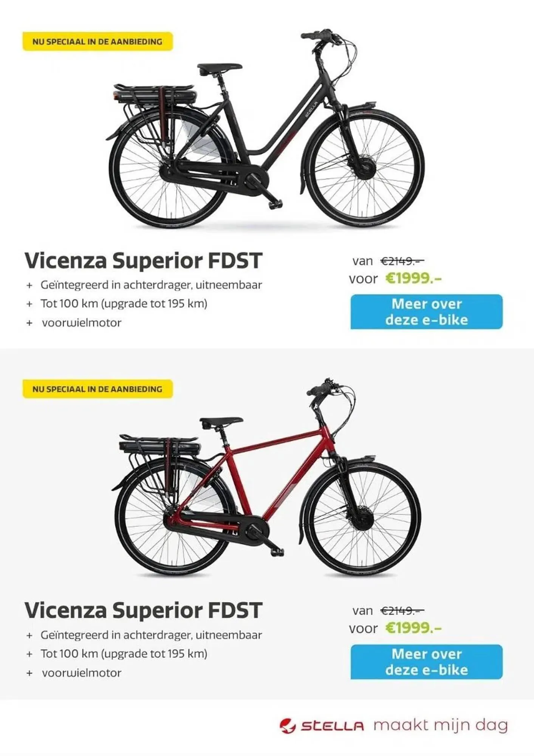Open 'Meer over deze e-bike' for red bike
Viewport: 534px width, 756px height.
tap(426, 662)
